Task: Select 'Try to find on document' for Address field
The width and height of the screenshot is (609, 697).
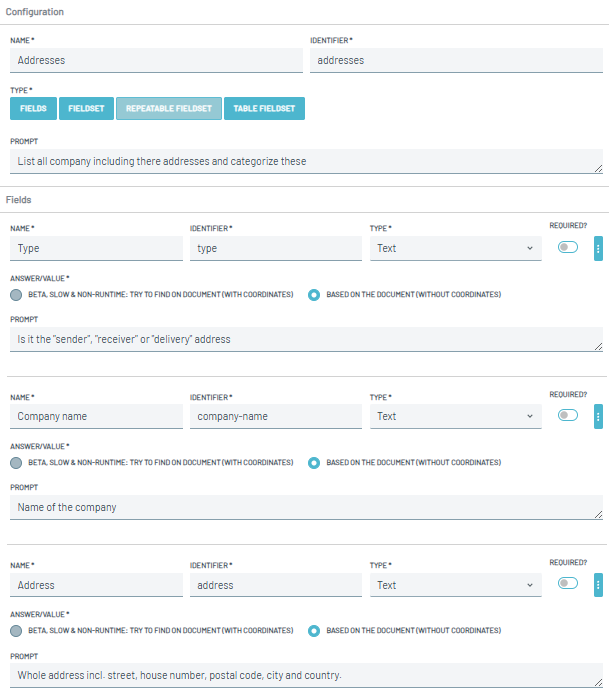Action: [15, 631]
